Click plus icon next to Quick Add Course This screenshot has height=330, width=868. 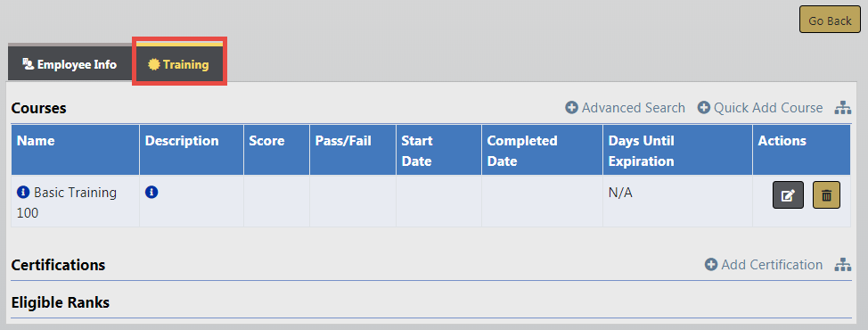click(x=704, y=107)
